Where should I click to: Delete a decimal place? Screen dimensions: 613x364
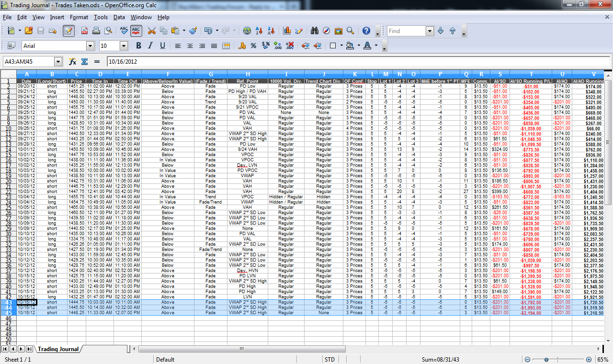(290, 46)
